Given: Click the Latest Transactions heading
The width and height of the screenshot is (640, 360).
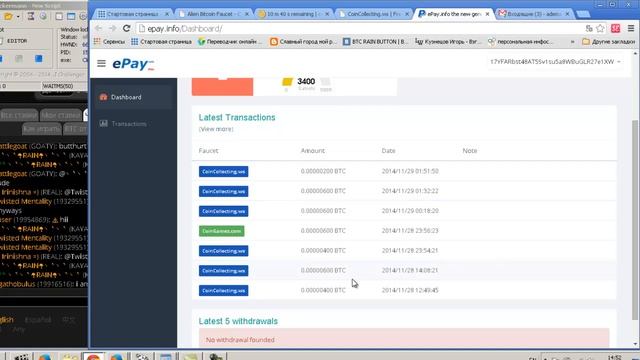Looking at the screenshot, I should tap(237, 118).
